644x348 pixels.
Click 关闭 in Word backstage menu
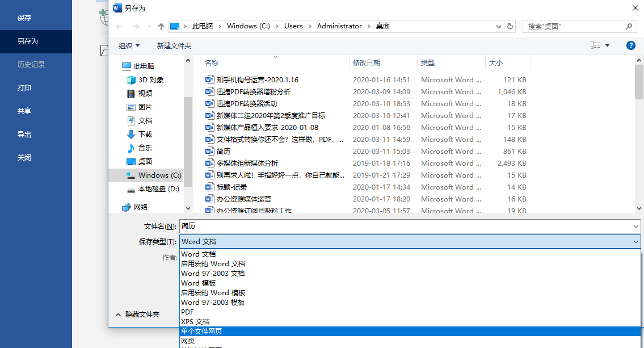pos(24,158)
